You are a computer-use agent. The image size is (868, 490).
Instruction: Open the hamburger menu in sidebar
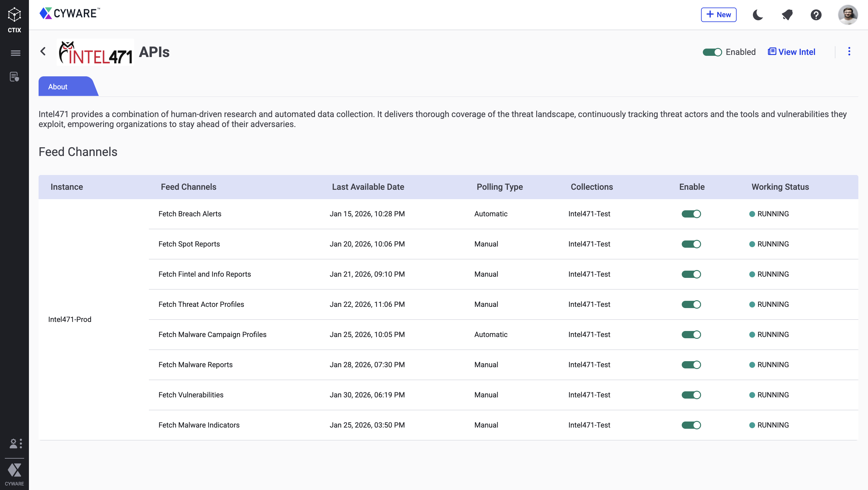coord(15,53)
